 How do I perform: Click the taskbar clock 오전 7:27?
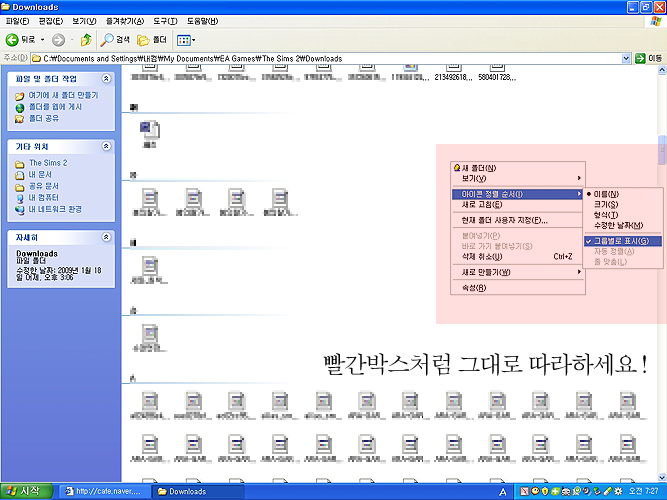pyautogui.click(x=644, y=491)
